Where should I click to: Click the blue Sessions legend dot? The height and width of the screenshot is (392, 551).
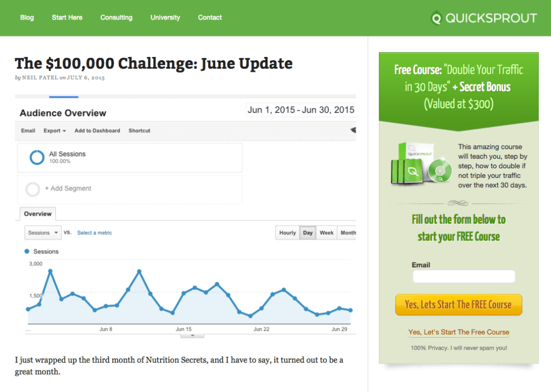pos(27,251)
